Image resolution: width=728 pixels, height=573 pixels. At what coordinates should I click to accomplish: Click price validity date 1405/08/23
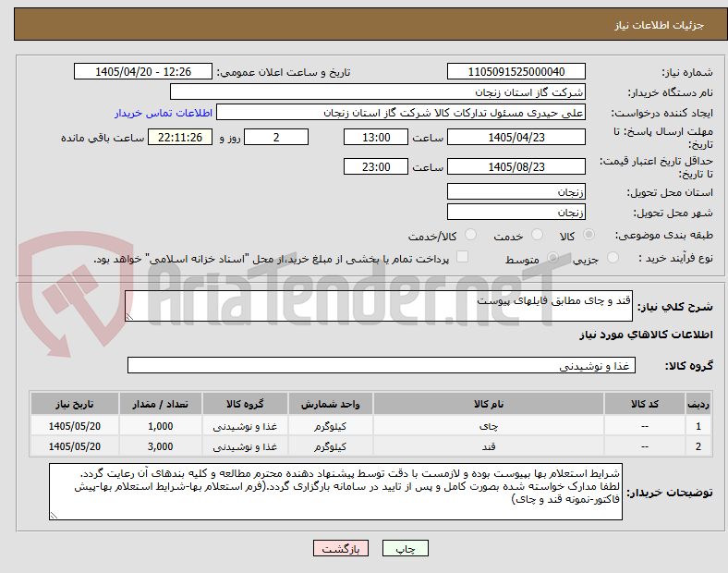[x=516, y=166]
